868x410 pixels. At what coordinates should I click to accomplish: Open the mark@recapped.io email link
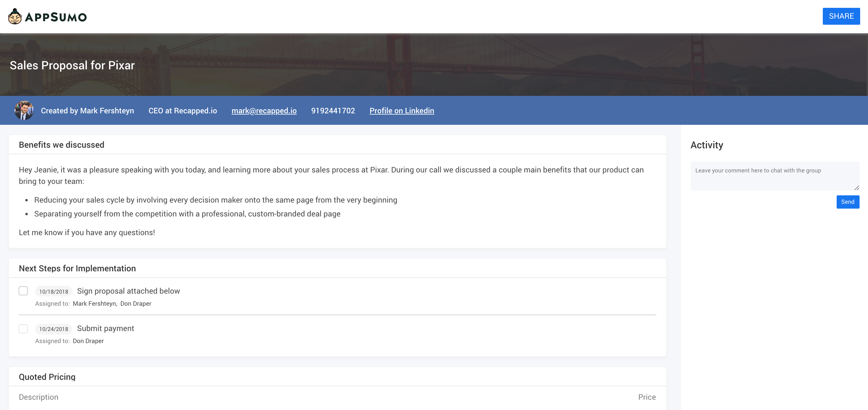(264, 111)
